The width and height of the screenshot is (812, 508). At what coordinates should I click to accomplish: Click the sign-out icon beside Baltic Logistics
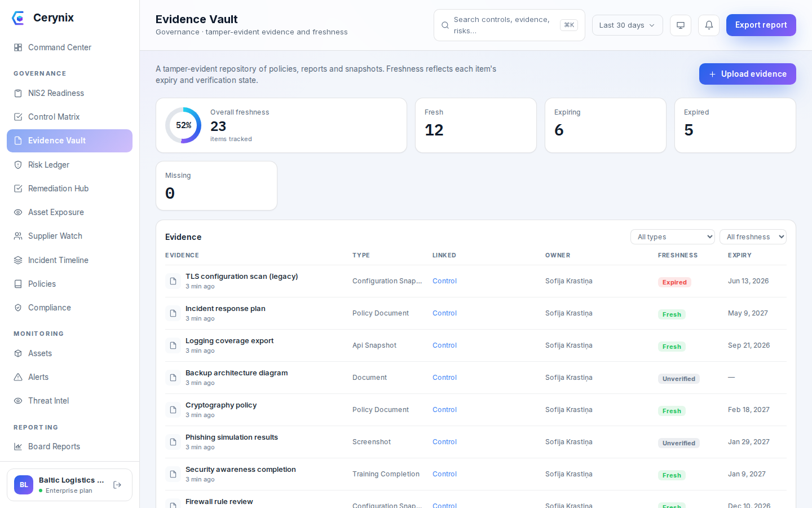point(117,485)
